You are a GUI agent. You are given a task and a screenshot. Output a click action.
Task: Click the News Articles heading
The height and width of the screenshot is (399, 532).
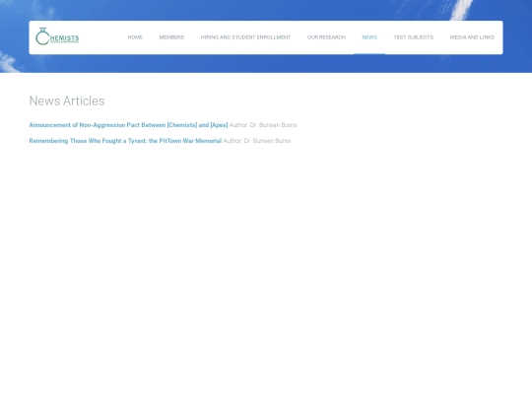[67, 100]
